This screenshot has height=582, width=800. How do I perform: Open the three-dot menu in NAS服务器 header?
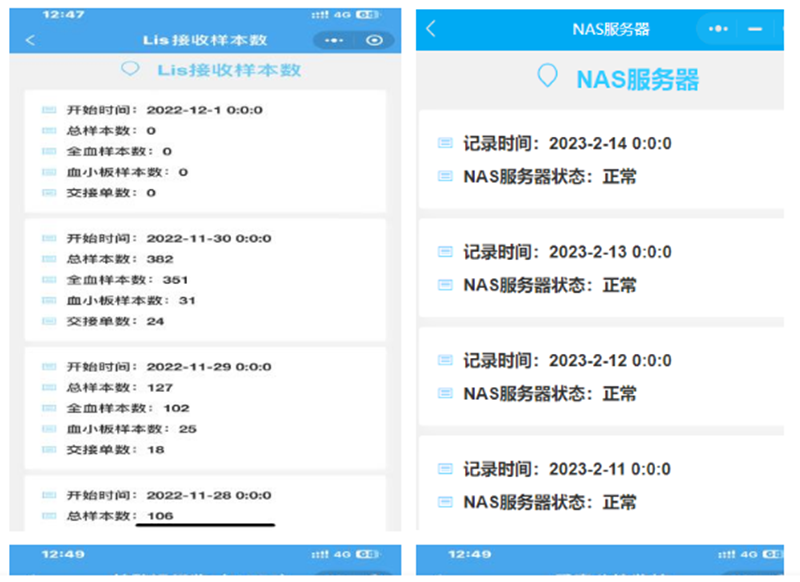coord(718,29)
